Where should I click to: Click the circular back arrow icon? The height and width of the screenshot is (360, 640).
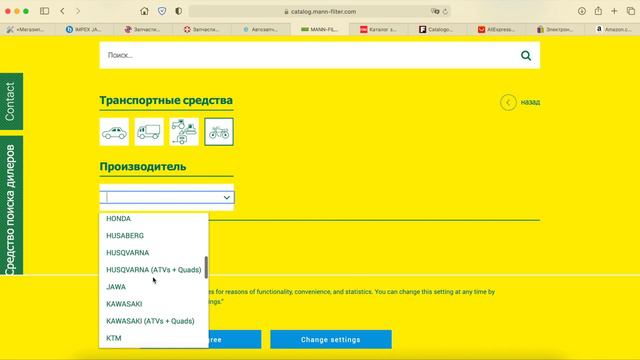pos(508,102)
